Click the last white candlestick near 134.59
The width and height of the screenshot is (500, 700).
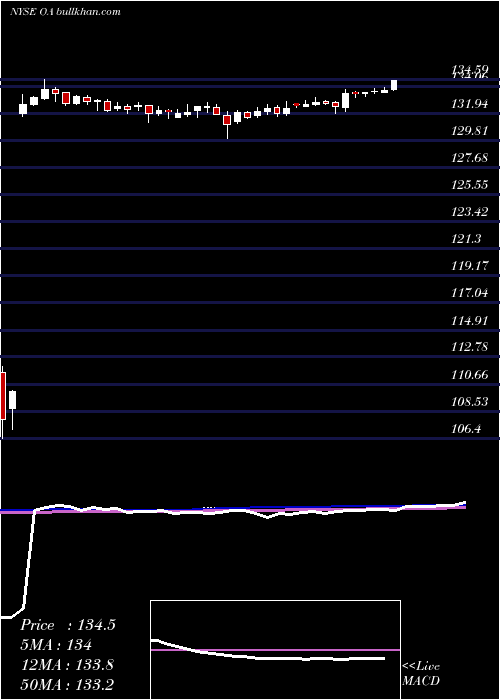pyautogui.click(x=394, y=85)
